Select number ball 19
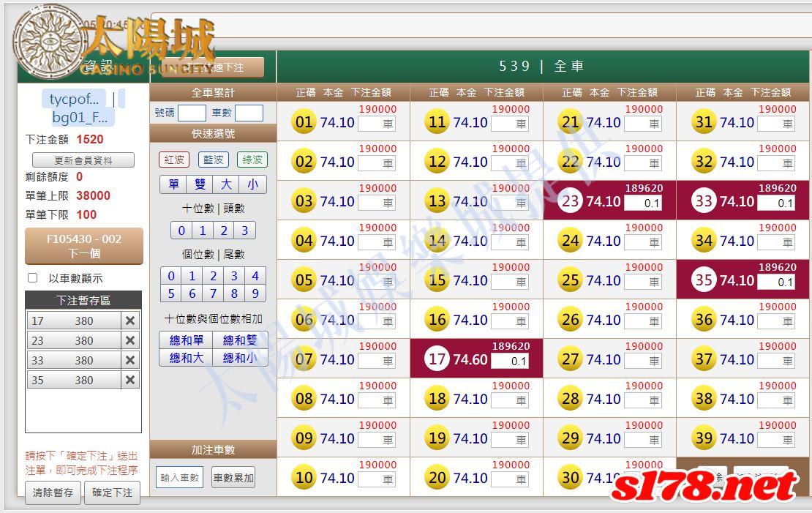Screen dimensions: 812x513 click(437, 438)
